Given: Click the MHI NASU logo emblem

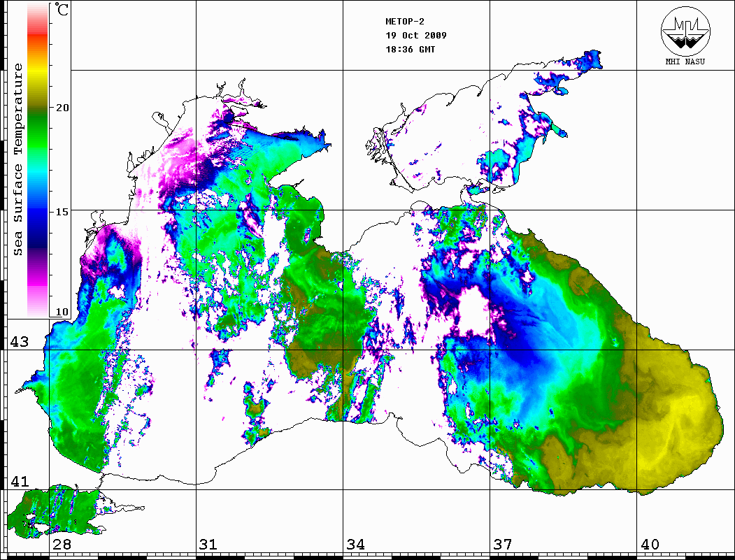Looking at the screenshot, I should click(x=685, y=30).
